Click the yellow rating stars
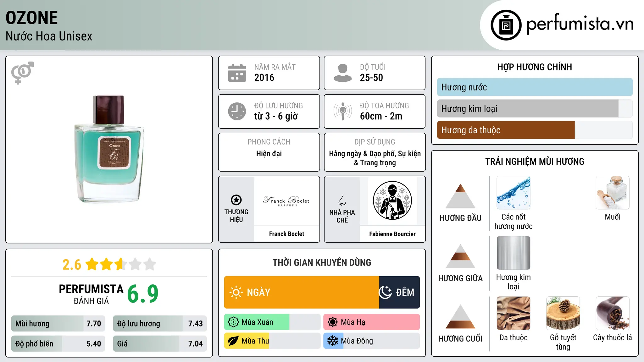Screen dimensions: 644x362 click(120, 264)
